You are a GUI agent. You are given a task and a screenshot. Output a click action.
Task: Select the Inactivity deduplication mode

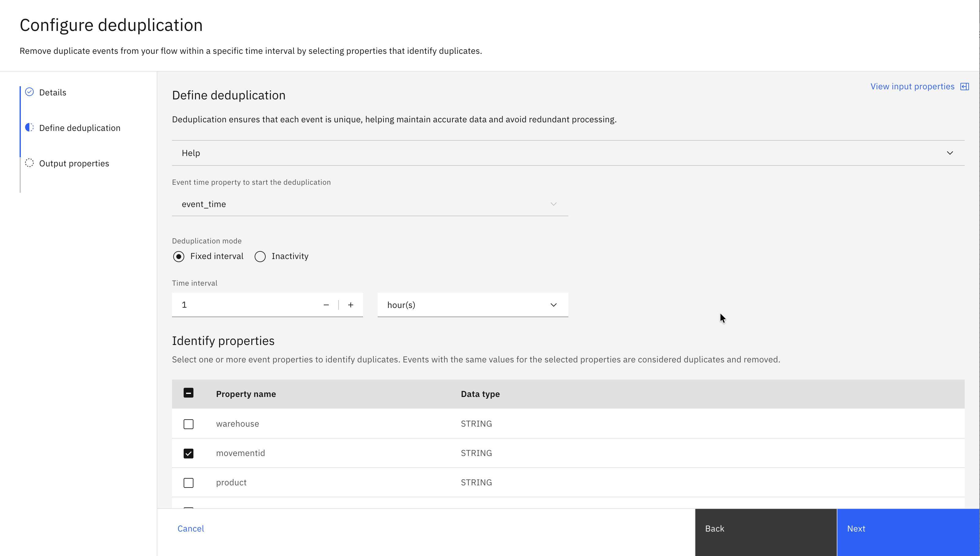tap(260, 256)
